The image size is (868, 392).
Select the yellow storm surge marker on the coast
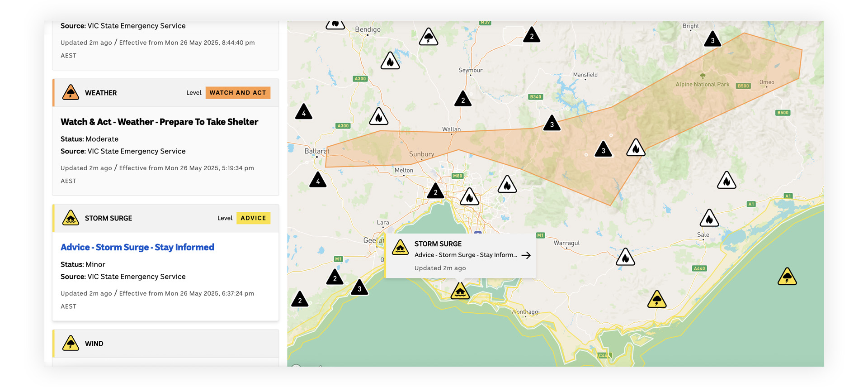click(460, 291)
